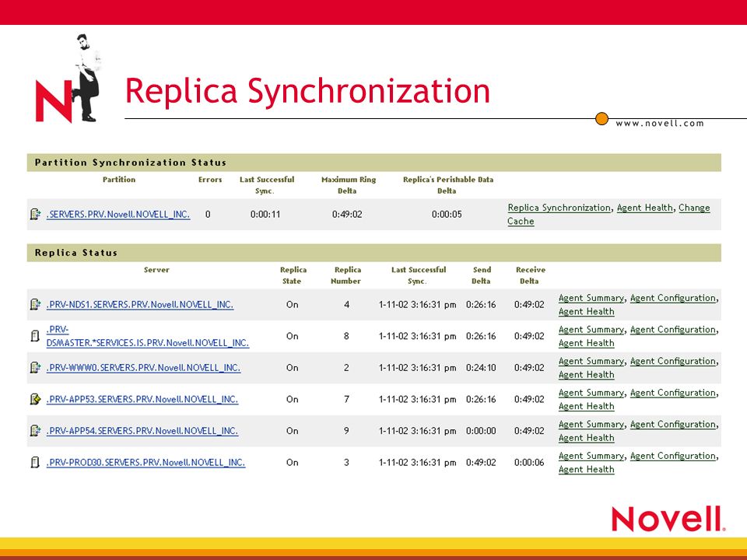
Task: Open Agent Configuration for PRV-WWW0 row
Action: click(673, 361)
